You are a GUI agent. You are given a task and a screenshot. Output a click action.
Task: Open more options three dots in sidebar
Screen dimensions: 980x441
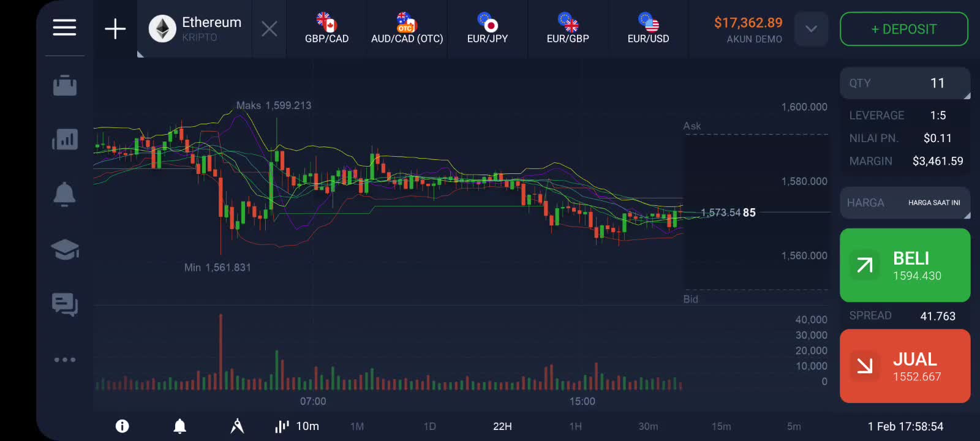click(x=65, y=360)
